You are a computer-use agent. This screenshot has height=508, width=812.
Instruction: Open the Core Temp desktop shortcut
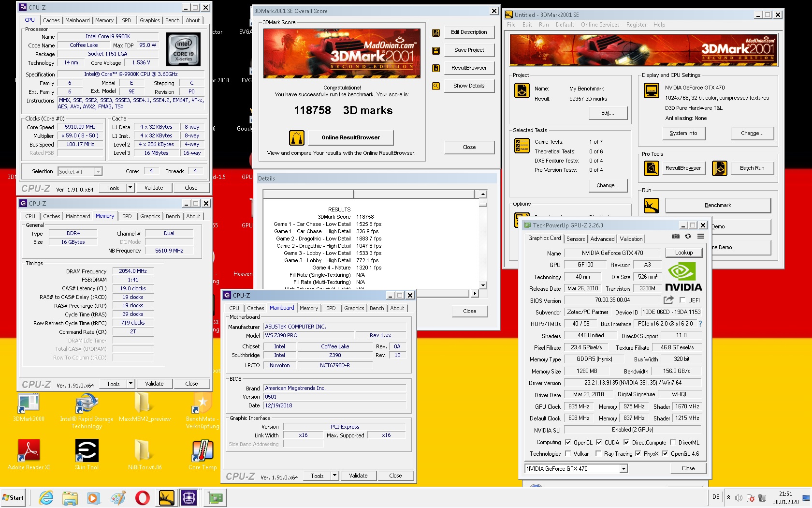(x=203, y=455)
